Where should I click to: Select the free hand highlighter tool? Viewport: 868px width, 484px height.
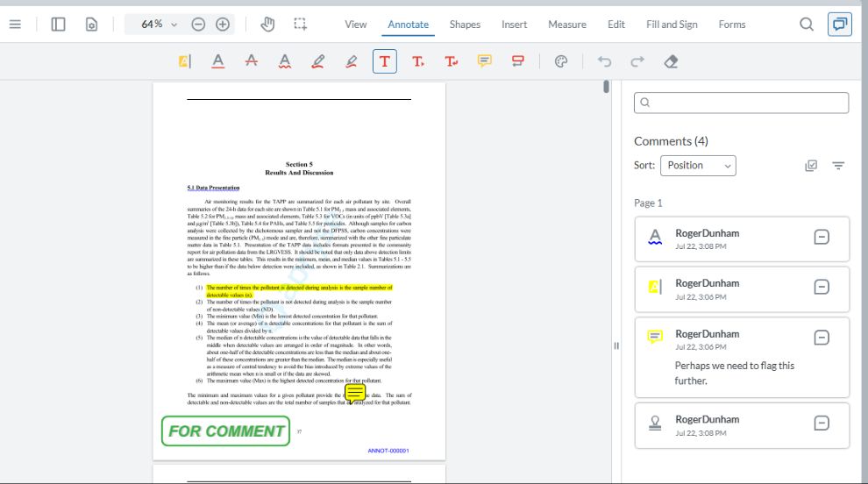click(x=351, y=61)
